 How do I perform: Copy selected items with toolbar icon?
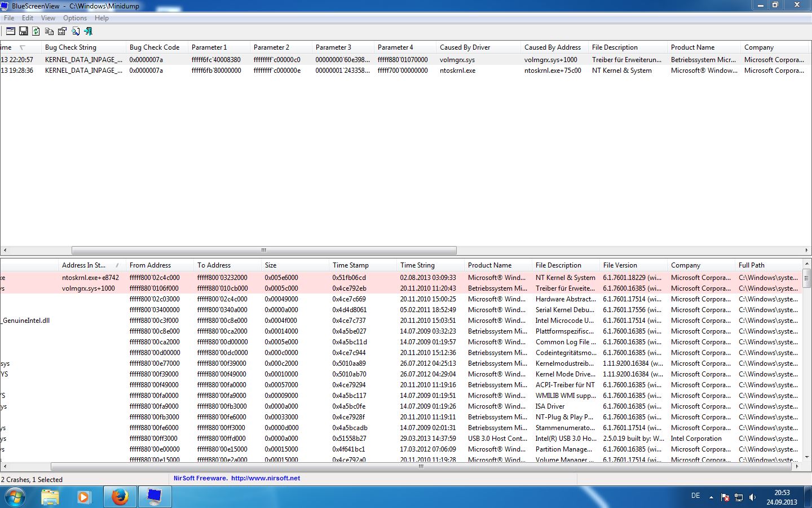coord(49,31)
